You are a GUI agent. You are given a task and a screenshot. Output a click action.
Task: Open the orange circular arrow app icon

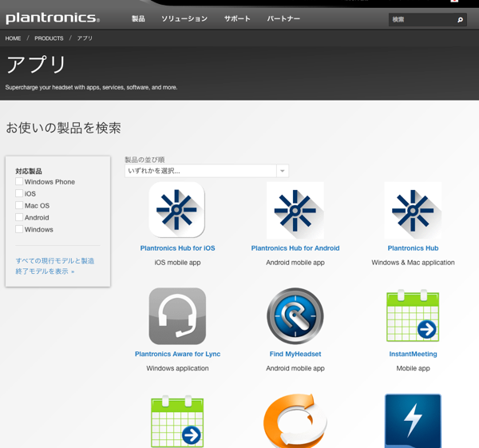295,421
